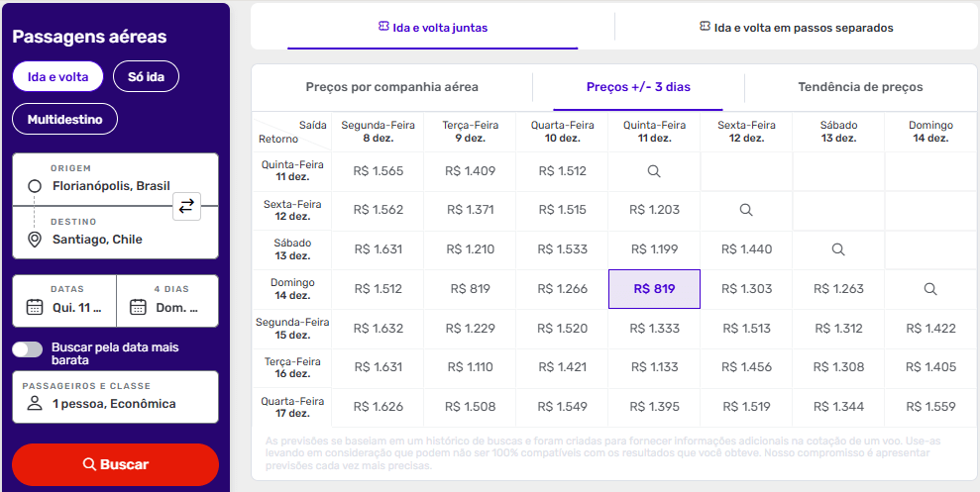Switch to Tendência de preços tab

pos(860,87)
